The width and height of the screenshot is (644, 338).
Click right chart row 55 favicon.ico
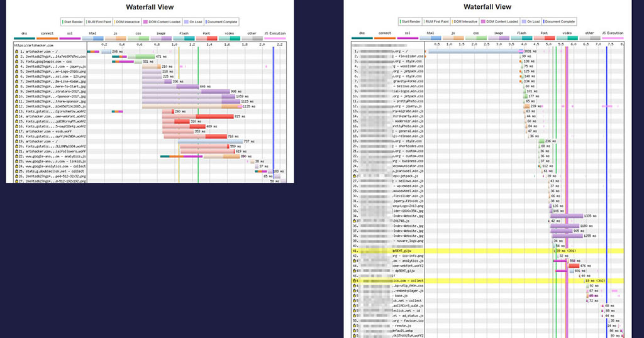389,321
